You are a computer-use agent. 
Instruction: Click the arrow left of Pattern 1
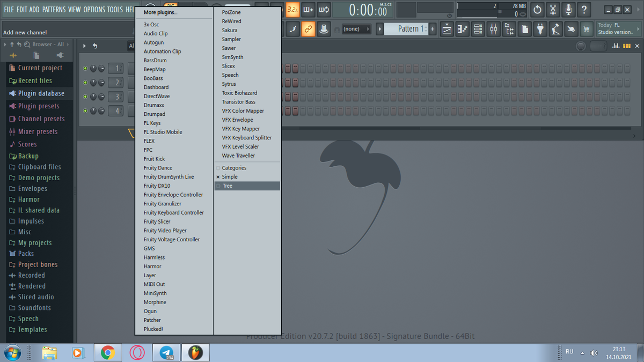click(x=379, y=29)
